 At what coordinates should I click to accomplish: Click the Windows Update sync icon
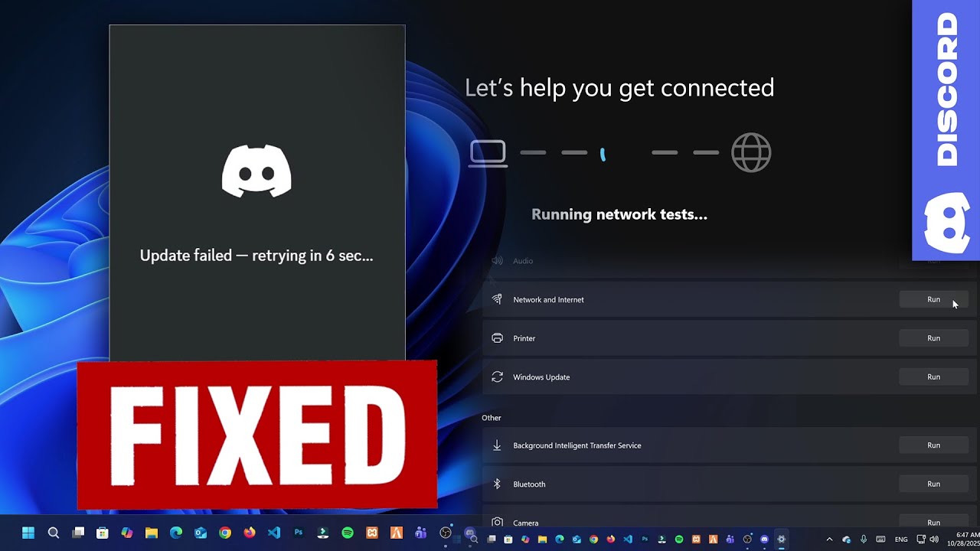pyautogui.click(x=497, y=377)
